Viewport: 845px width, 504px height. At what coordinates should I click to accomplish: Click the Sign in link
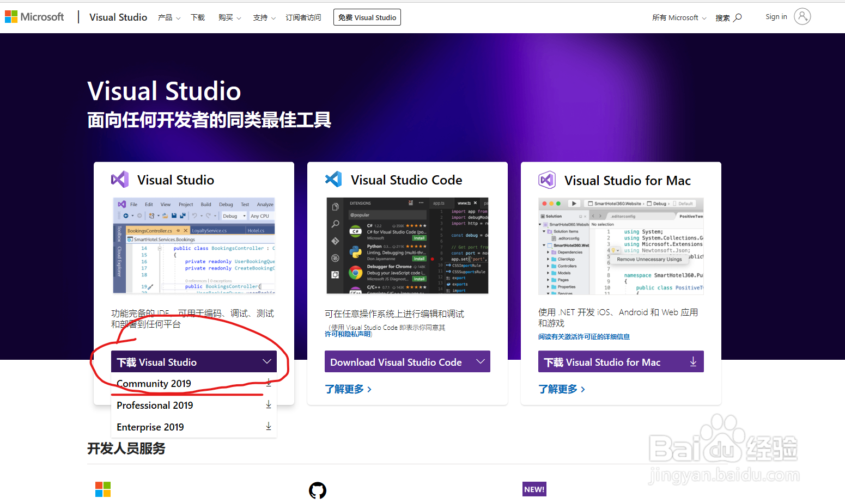click(x=776, y=17)
